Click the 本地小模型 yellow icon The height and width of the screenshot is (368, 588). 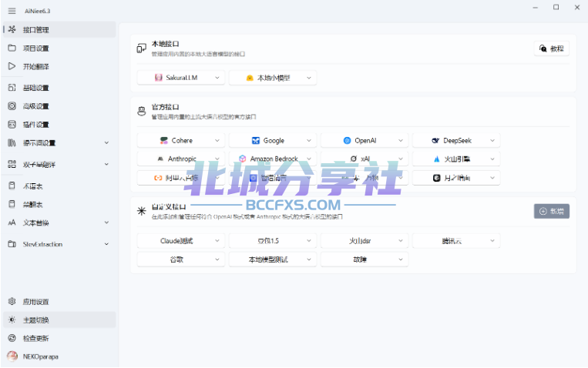[x=250, y=78]
